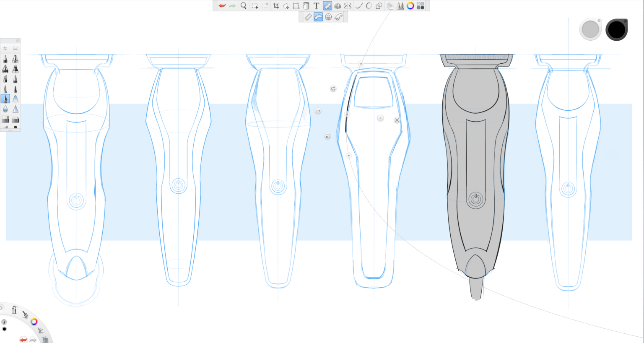Open the lagoon Tools hammer-wrench menu
644x343 pixels.
[14, 310]
